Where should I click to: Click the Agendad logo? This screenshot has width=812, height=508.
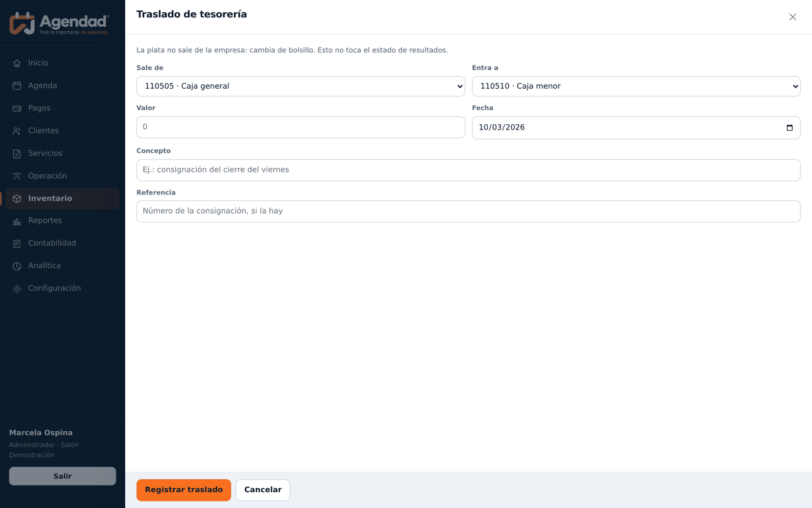click(59, 23)
